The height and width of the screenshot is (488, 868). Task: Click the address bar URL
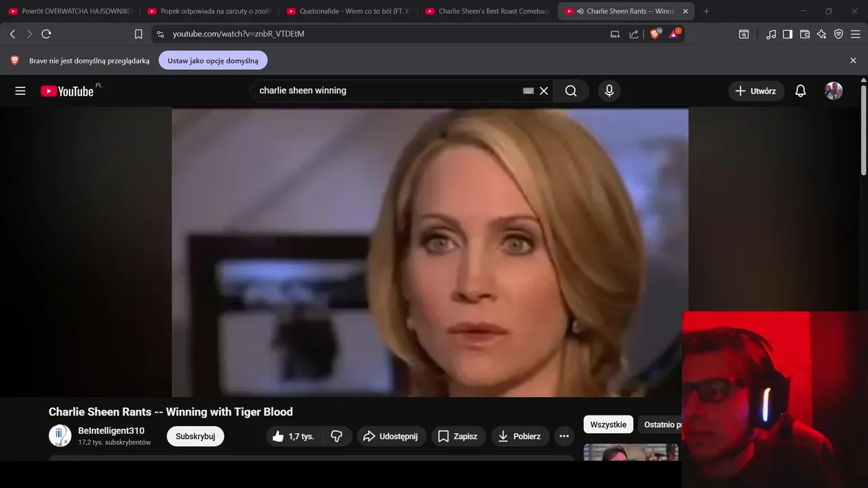(239, 34)
